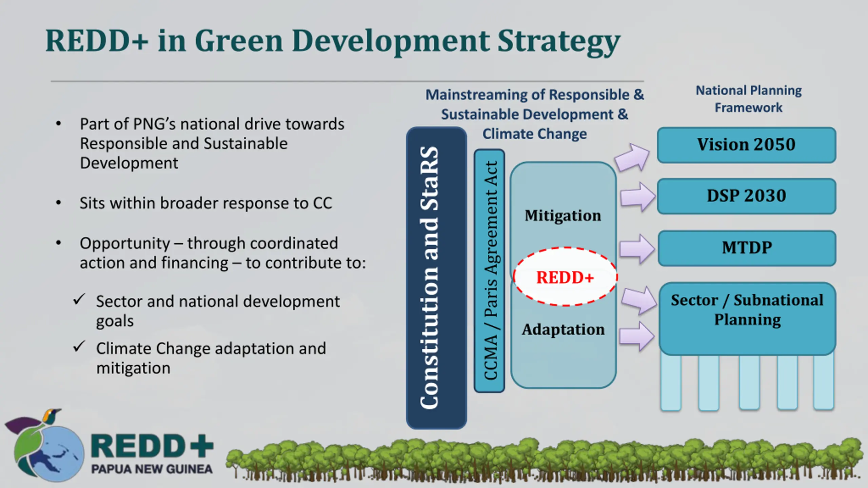Click the arrow pointing to Vision 2050

(x=632, y=157)
